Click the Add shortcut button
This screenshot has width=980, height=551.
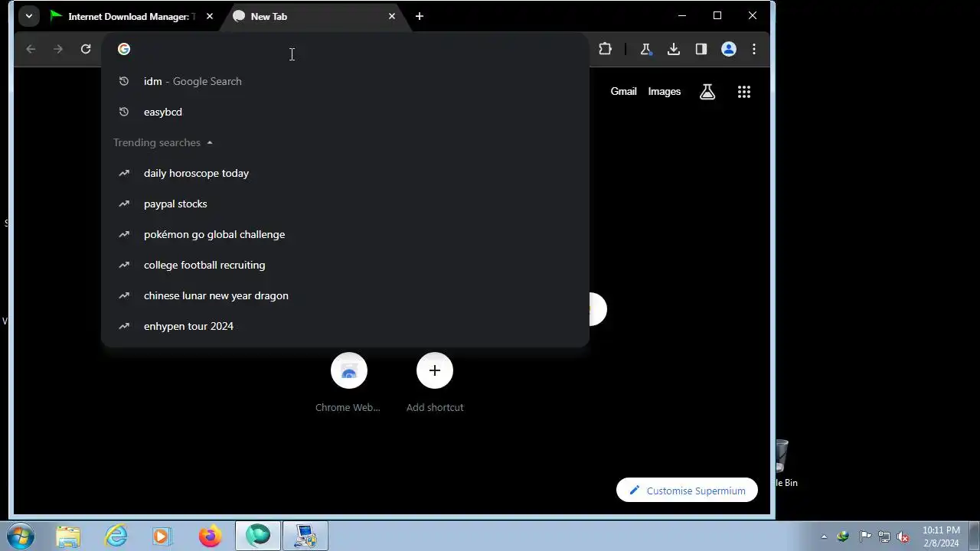tap(435, 383)
